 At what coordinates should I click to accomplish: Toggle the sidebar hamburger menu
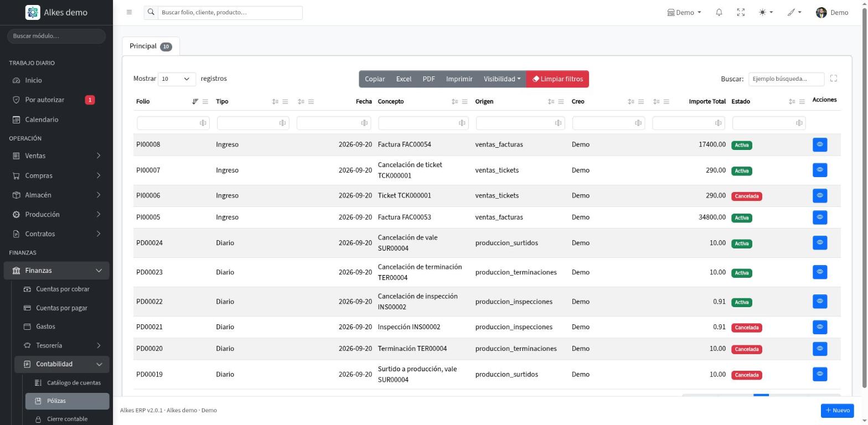(x=129, y=12)
